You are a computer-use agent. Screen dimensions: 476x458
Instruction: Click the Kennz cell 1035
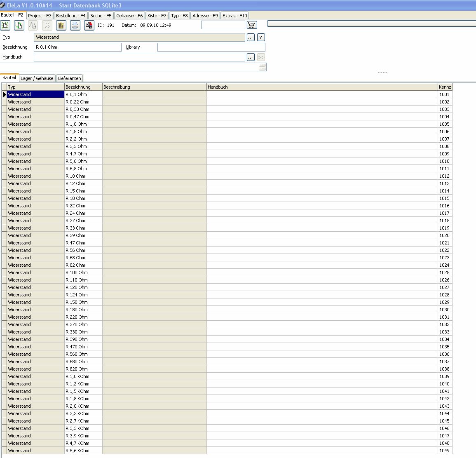445,347
